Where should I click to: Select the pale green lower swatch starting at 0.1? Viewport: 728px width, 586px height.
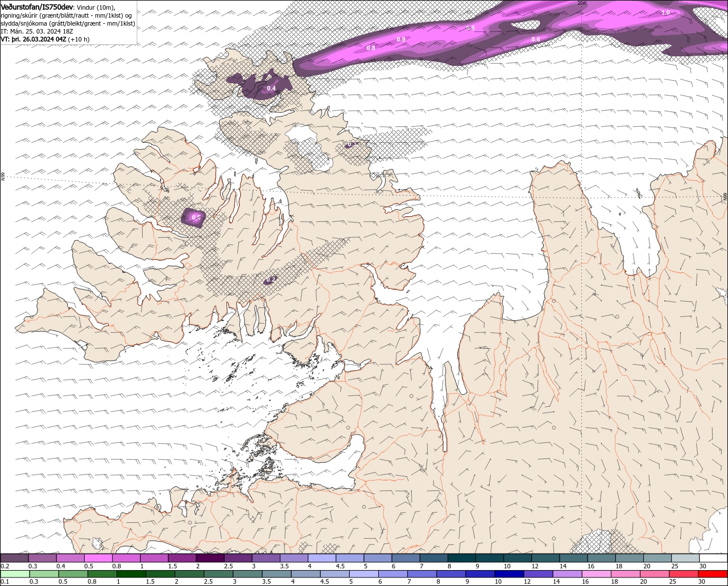[x=14, y=574]
